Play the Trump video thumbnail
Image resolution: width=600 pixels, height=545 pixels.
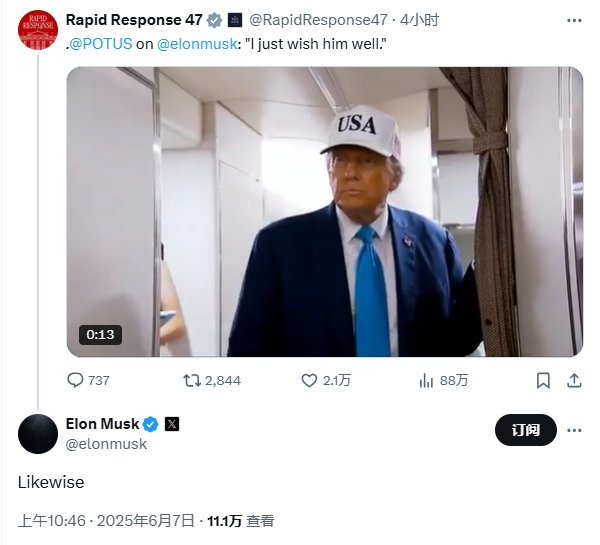click(x=325, y=212)
